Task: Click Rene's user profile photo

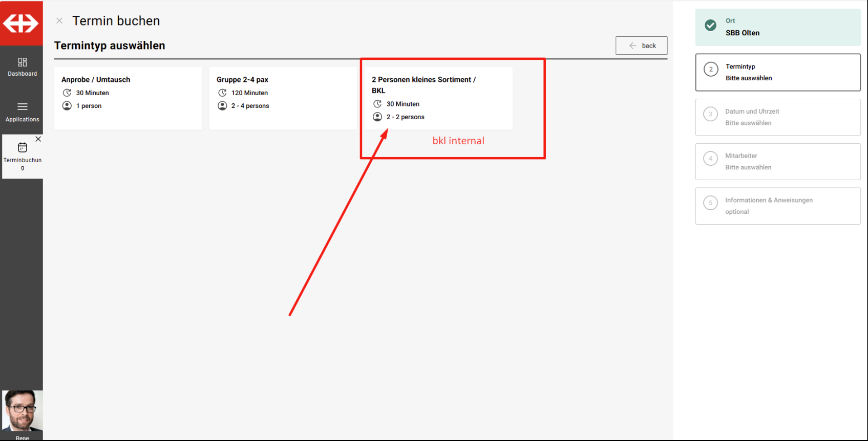Action: [22, 411]
